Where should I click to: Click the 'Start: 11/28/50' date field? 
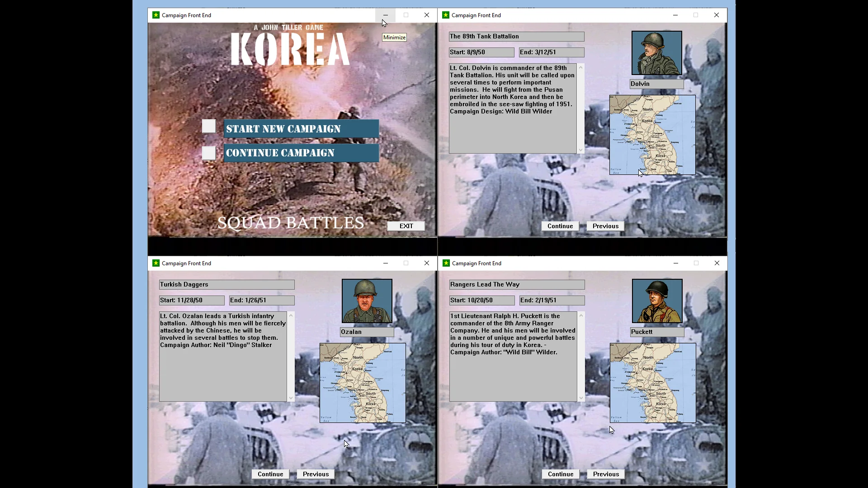[x=192, y=300]
